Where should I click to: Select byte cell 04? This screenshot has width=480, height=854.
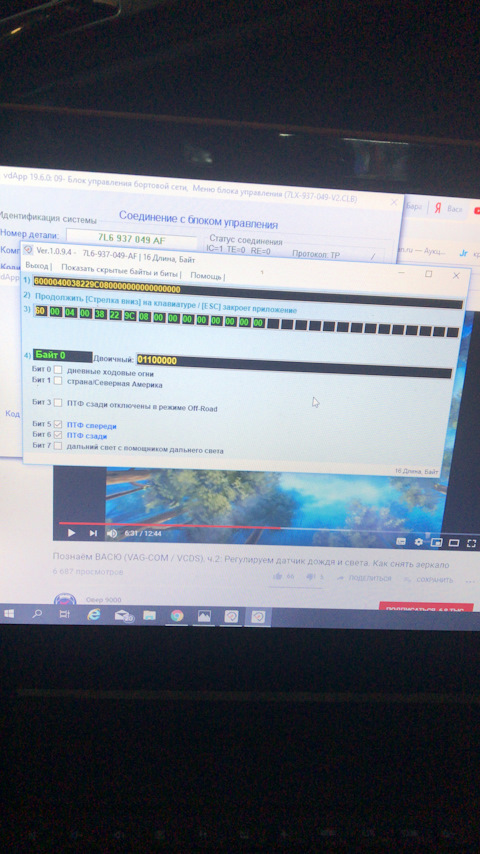[70, 313]
